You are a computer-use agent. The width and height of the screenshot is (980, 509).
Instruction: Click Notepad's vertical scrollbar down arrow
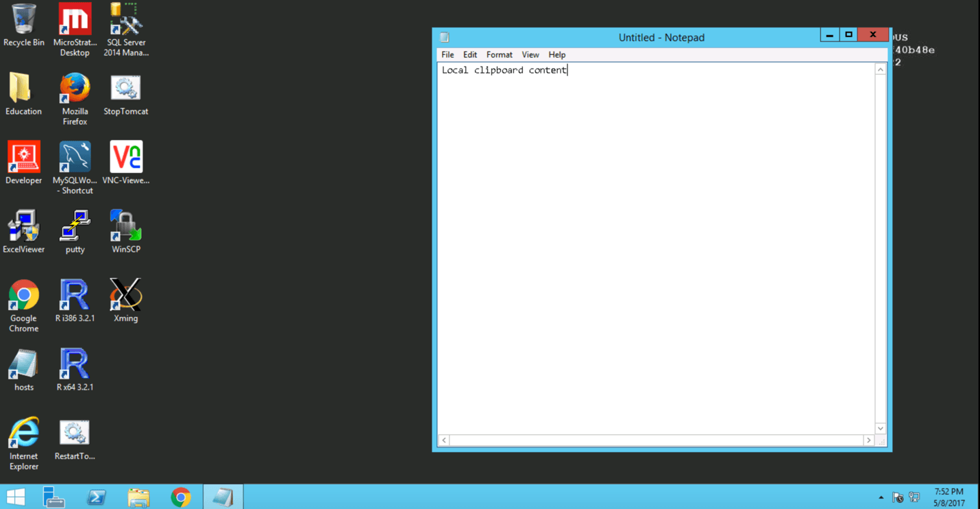pos(881,428)
